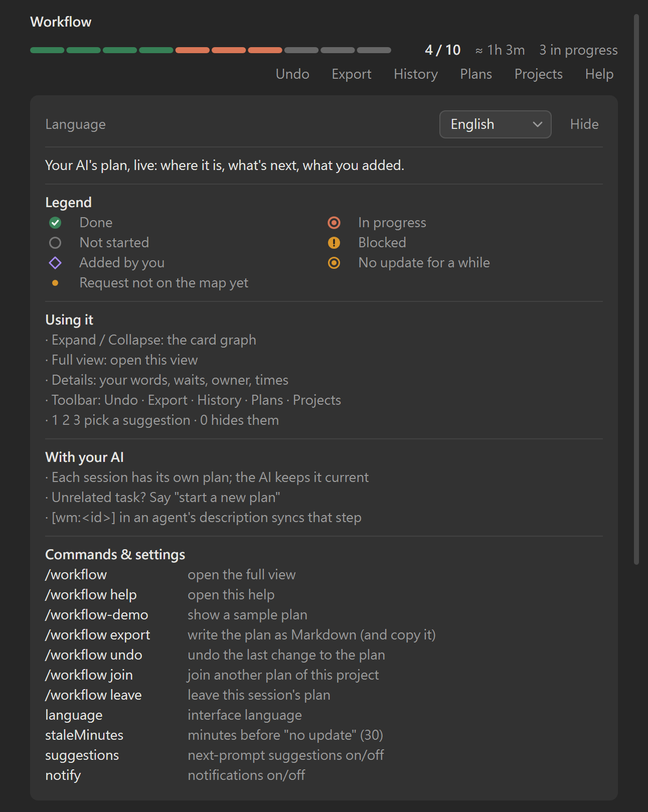Screen dimensions: 648x812
Task: Click the ≈ 1h 3m time estimate
Action: 500,50
